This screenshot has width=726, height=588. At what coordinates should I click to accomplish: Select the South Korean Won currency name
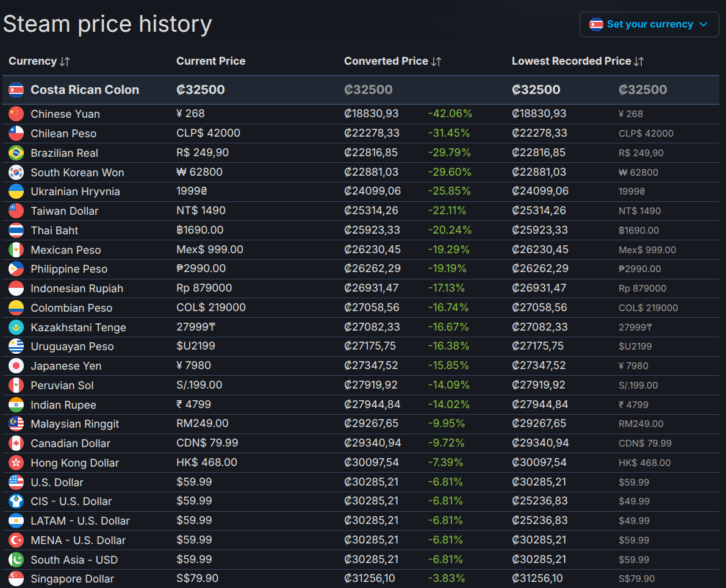click(77, 172)
